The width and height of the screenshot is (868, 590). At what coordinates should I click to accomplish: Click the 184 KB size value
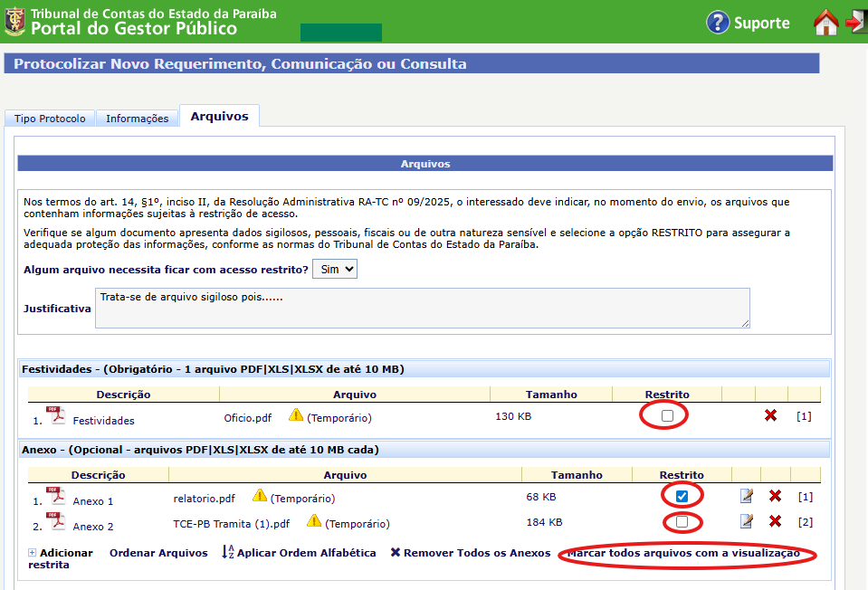[x=544, y=522]
